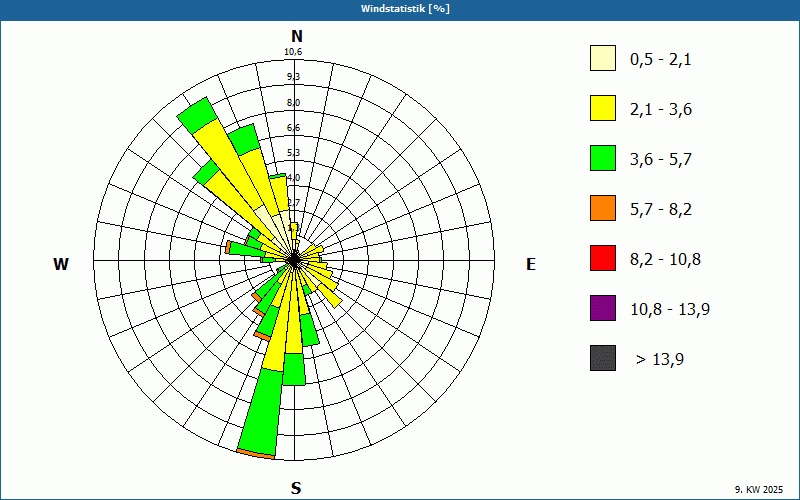Image resolution: width=800 pixels, height=500 pixels.
Task: Click the 10,6 axis scale value
Action: point(293,52)
